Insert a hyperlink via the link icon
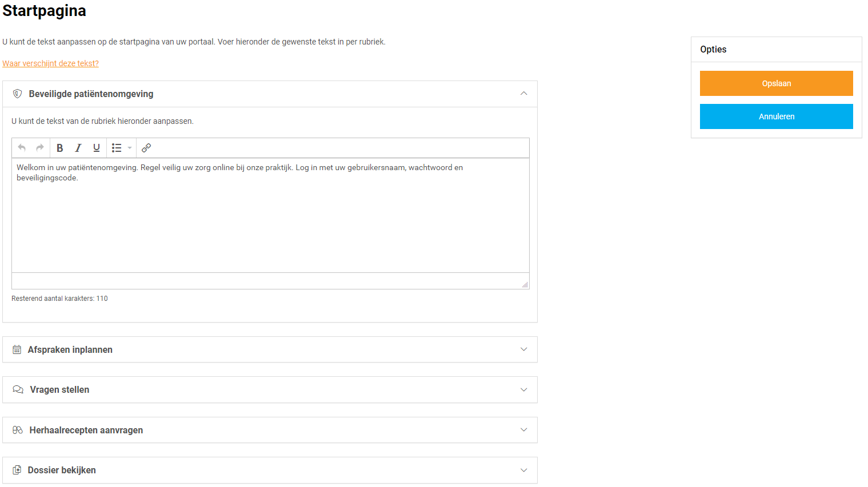This screenshot has height=487, width=868. pos(146,148)
